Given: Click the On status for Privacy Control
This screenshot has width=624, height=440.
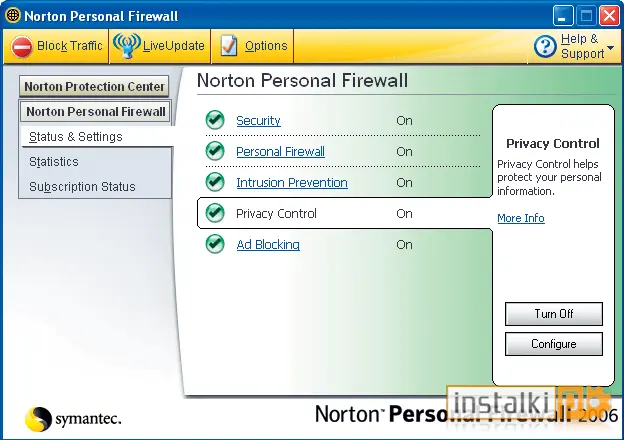Looking at the screenshot, I should pyautogui.click(x=404, y=214).
